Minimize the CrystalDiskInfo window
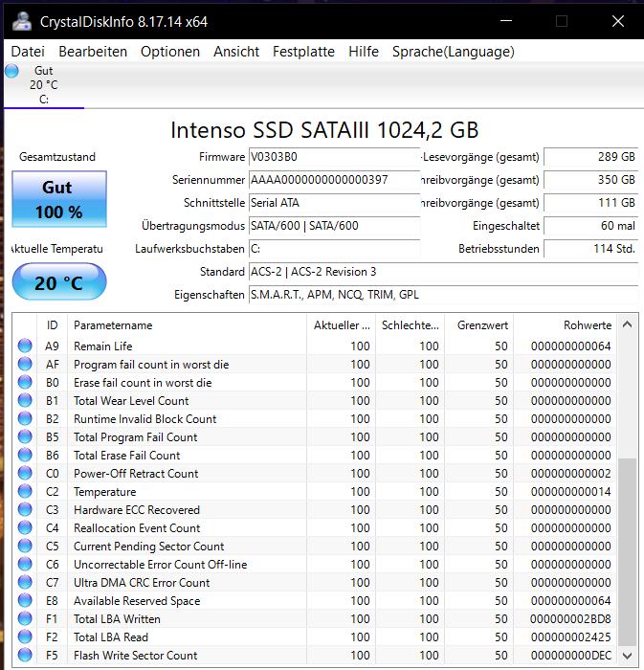The width and height of the screenshot is (644, 670). pos(506,21)
